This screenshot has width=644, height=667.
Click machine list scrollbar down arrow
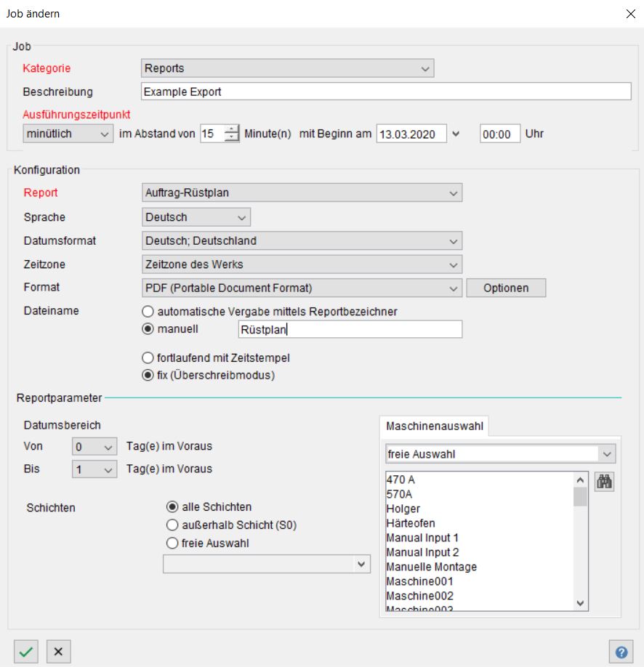pos(580,603)
